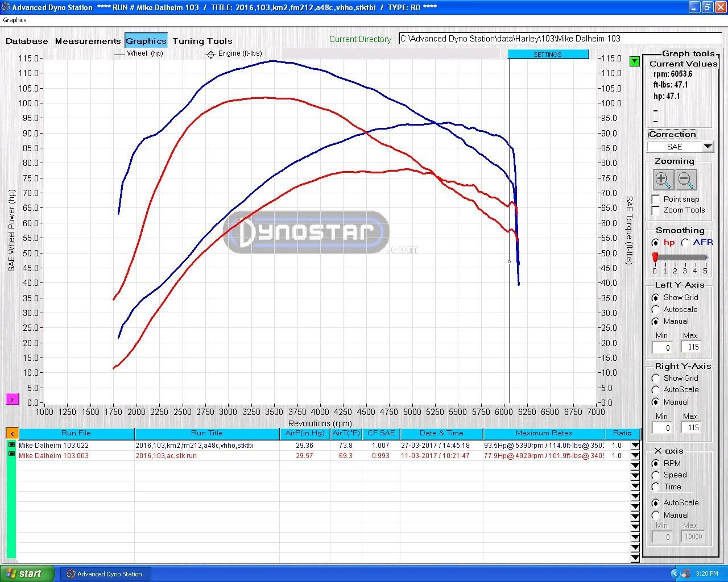Open the Tuning Tools tab
Image resolution: width=728 pixels, height=582 pixels.
[202, 41]
